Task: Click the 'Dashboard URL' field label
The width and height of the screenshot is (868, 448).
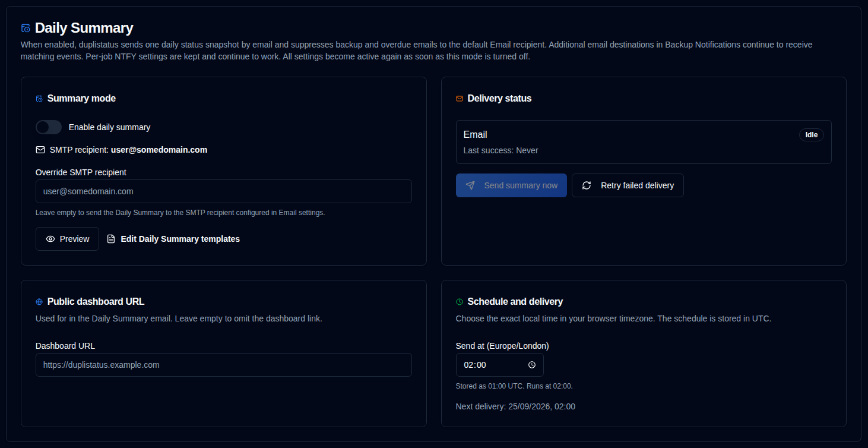Action: pyautogui.click(x=65, y=346)
